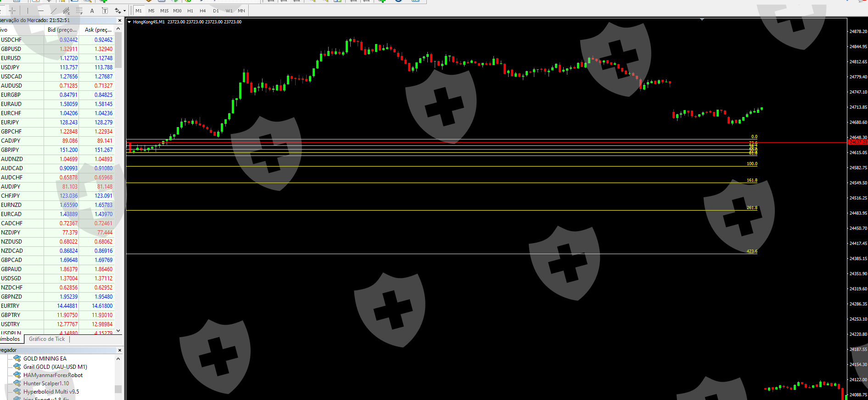Select the USDCHF symbol row
Viewport: 868px width, 400px height.
[57, 40]
